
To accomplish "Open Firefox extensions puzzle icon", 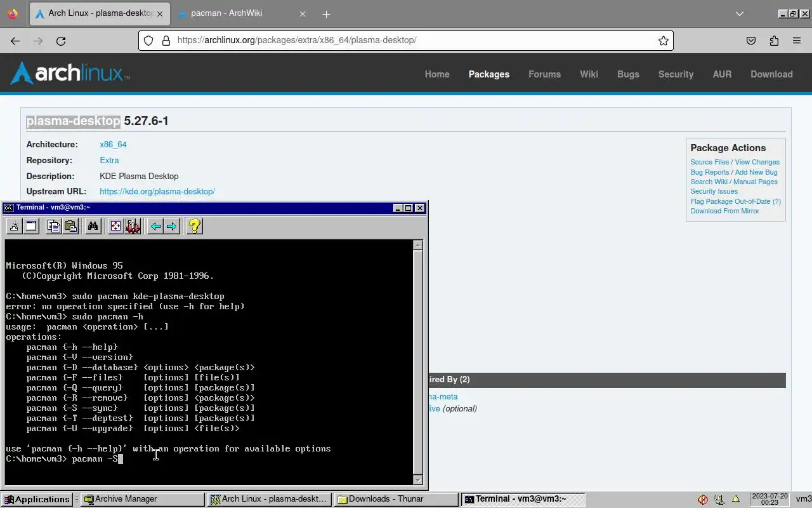I will 774,41.
